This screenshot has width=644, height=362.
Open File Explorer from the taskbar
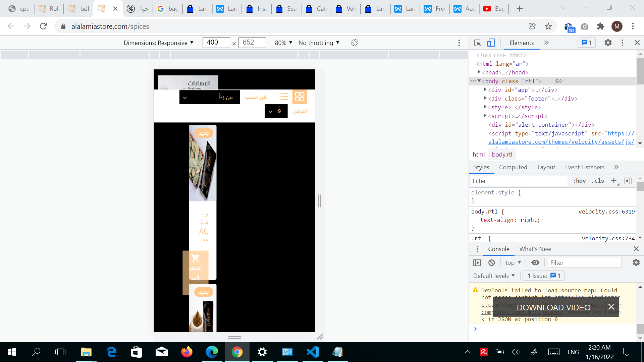pos(86,352)
